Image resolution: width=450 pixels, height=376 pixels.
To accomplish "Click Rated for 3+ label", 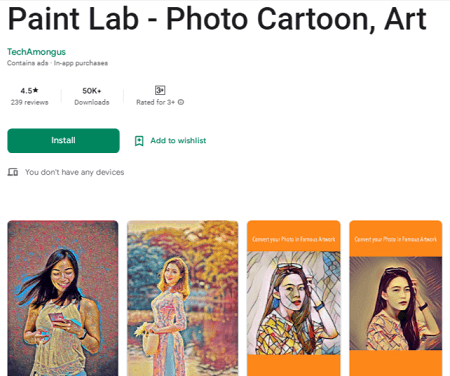I will pos(155,102).
